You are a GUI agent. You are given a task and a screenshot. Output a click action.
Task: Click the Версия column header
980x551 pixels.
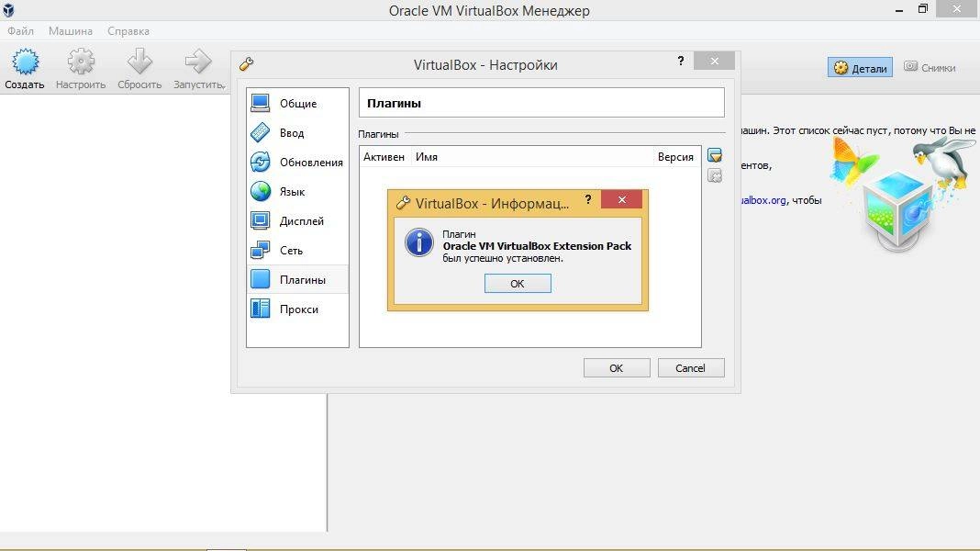point(675,157)
